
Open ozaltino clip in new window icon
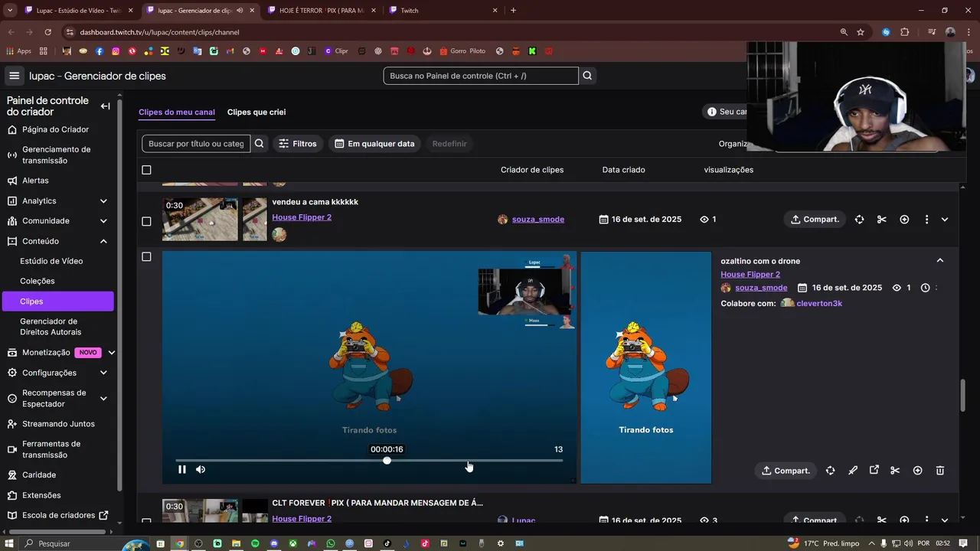click(874, 471)
